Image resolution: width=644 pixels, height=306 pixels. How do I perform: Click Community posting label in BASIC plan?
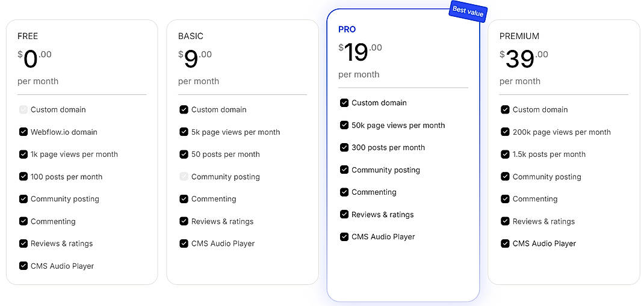(226, 177)
